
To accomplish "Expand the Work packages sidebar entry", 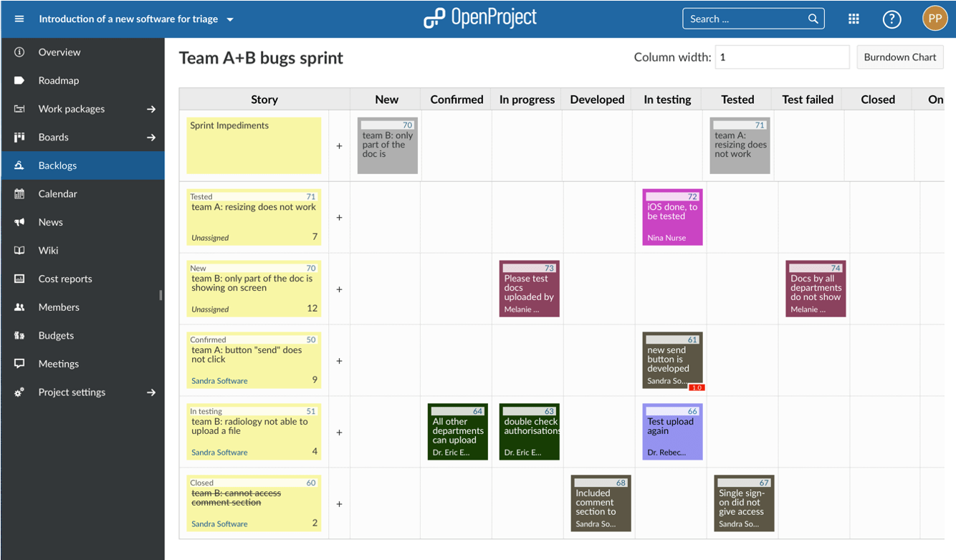I will pyautogui.click(x=150, y=108).
